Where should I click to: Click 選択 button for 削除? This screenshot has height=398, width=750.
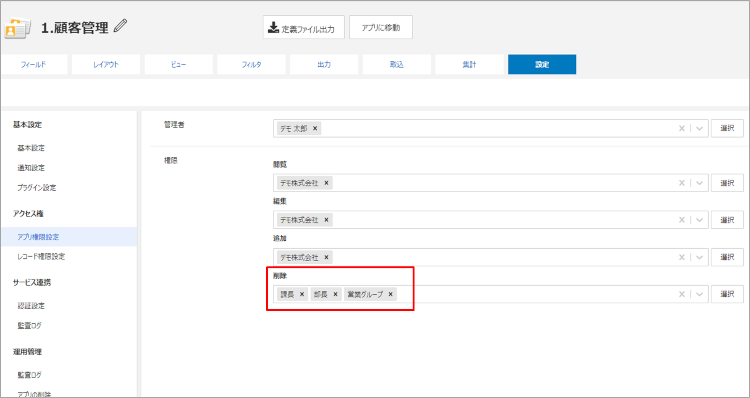point(727,294)
